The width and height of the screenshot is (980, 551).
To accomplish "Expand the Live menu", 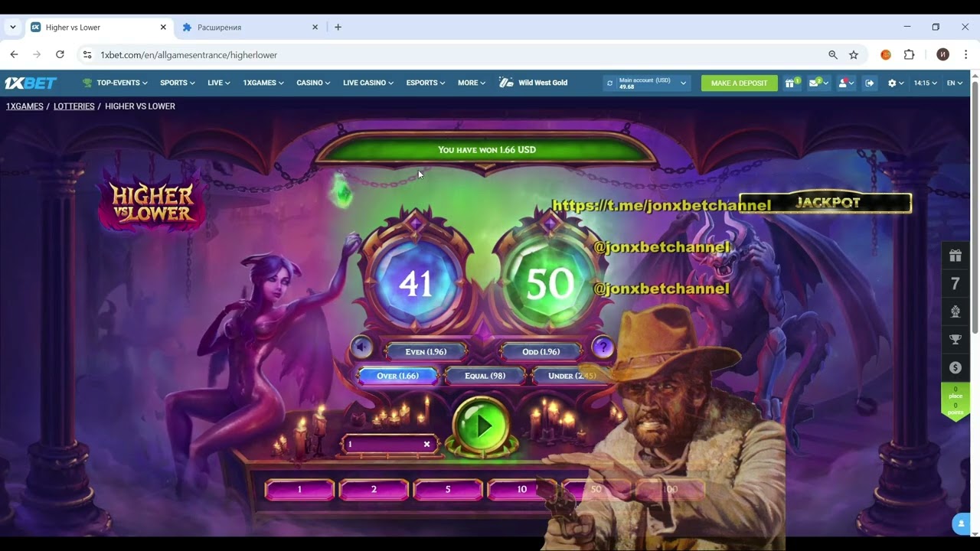I will [x=218, y=83].
